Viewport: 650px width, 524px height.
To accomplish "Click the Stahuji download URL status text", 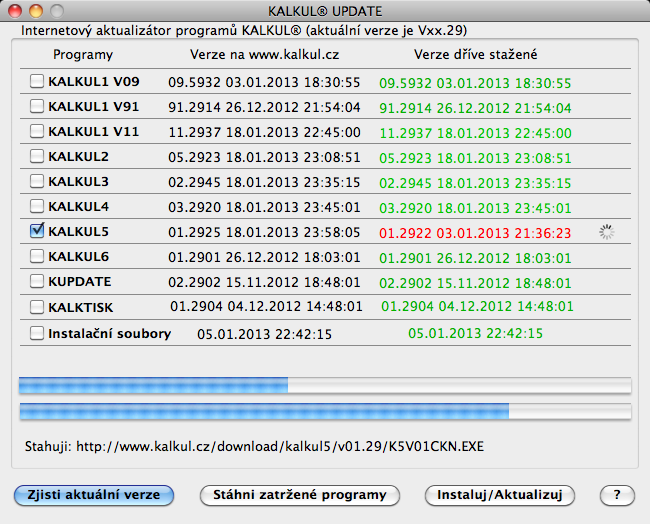I will pos(254,446).
